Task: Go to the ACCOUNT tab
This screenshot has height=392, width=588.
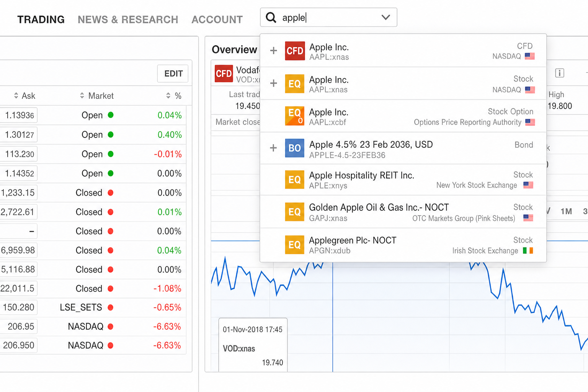Action: point(217,20)
